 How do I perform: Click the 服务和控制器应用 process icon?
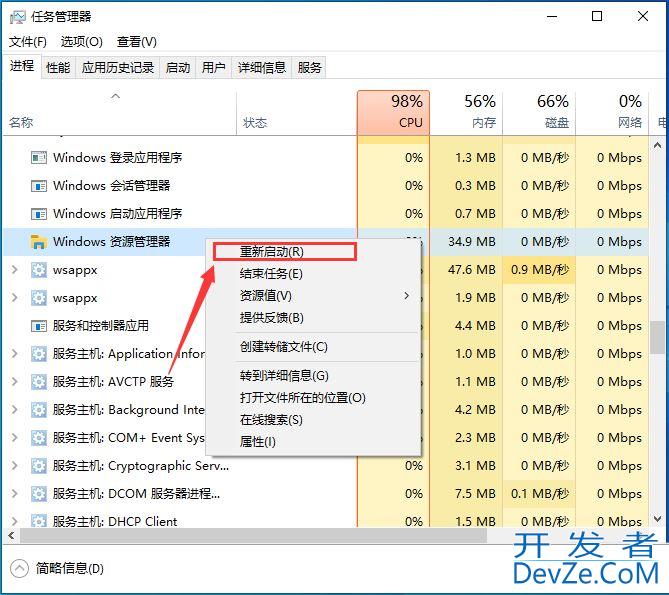[x=39, y=326]
